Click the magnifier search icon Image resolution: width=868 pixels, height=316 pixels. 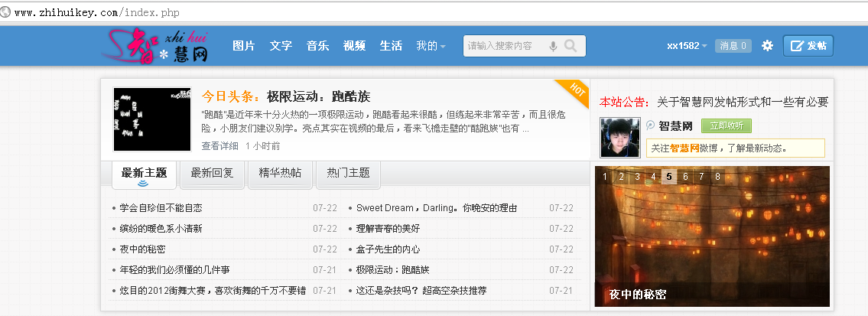point(571,45)
